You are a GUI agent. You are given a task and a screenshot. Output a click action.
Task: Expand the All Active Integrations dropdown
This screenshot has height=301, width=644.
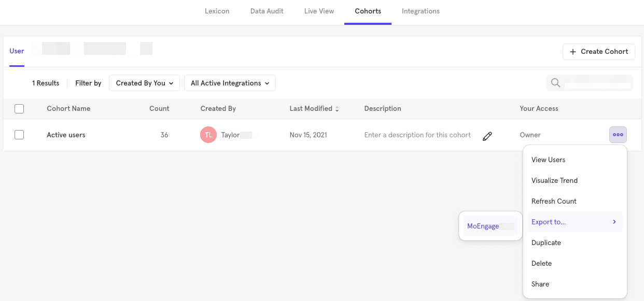pos(230,83)
